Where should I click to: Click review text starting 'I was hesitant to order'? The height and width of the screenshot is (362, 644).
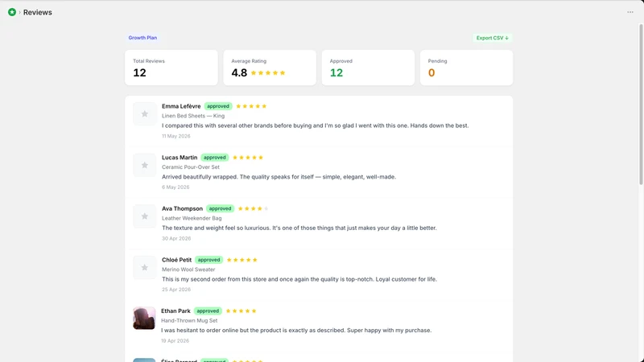pos(296,331)
